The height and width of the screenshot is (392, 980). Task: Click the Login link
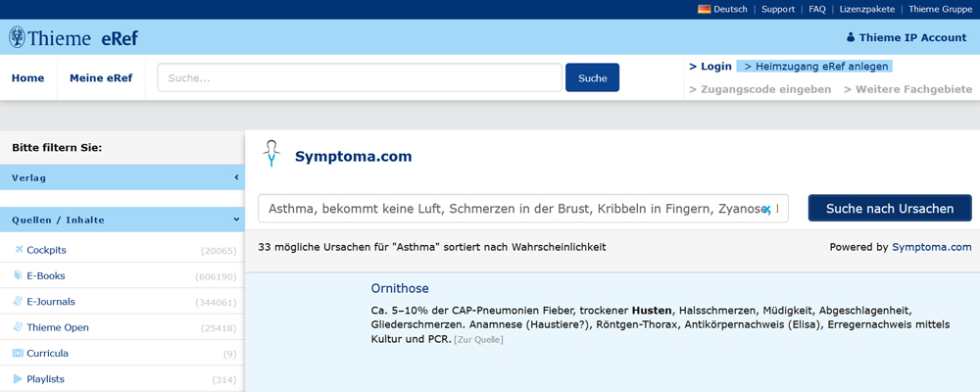click(x=710, y=67)
